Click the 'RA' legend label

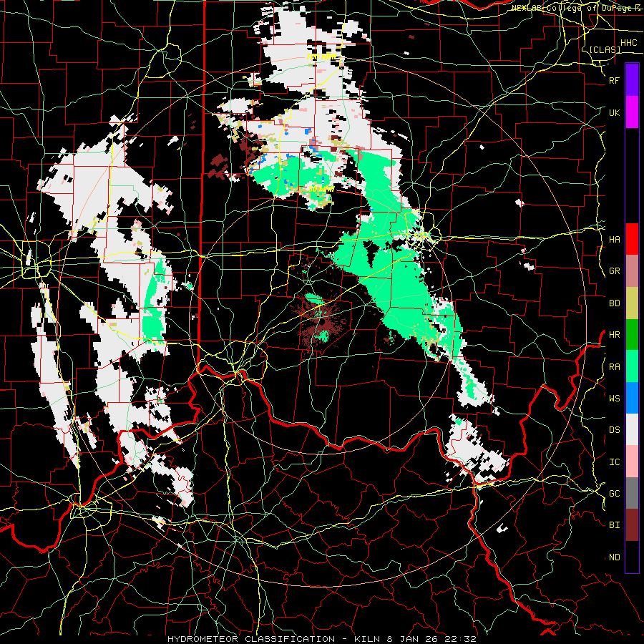(614, 367)
